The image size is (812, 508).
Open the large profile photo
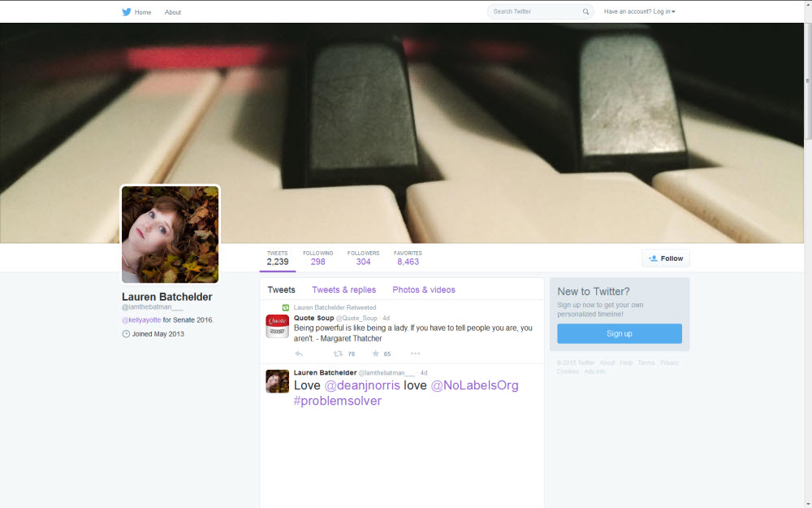tap(171, 234)
